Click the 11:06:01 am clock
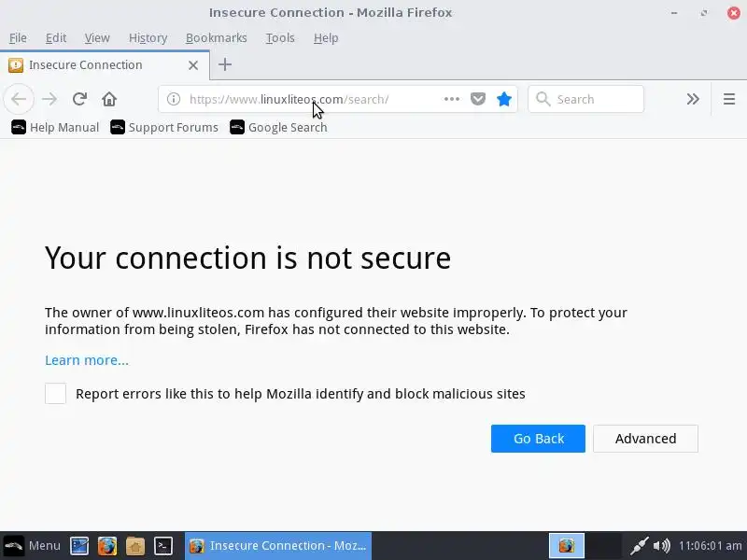 [x=710, y=546]
